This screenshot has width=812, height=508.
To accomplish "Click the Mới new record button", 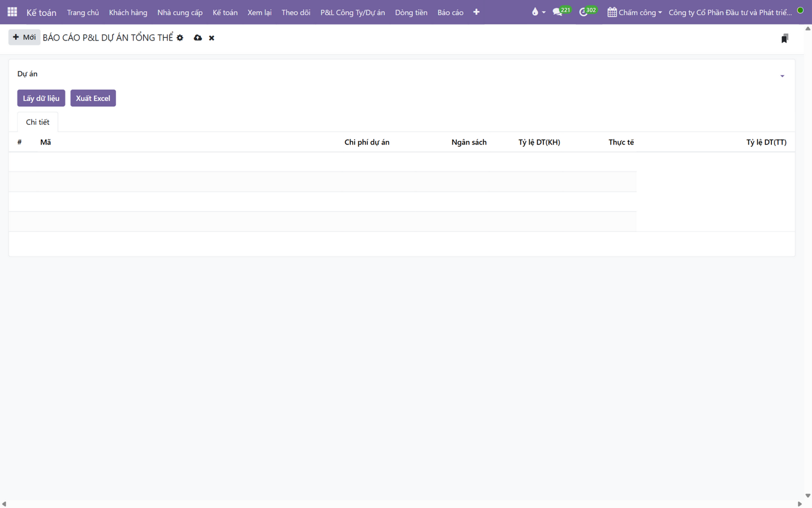I will pos(24,37).
